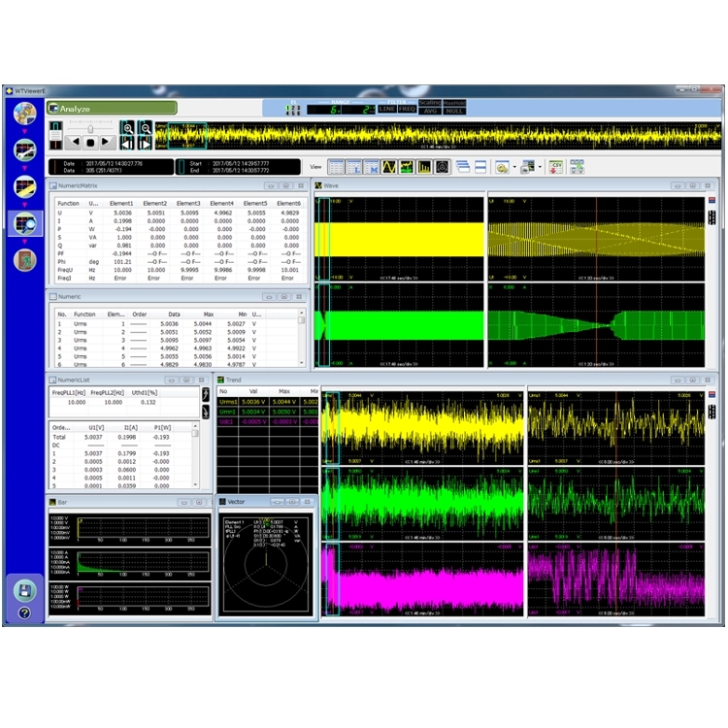Click the play forward button
This screenshot has width=728, height=728.
pyautogui.click(x=107, y=142)
